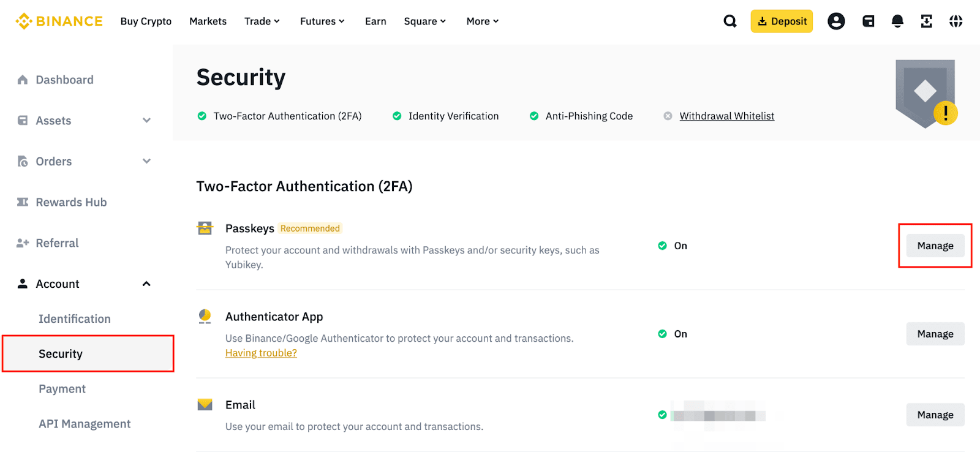Open the wallet icon in header

(x=868, y=21)
